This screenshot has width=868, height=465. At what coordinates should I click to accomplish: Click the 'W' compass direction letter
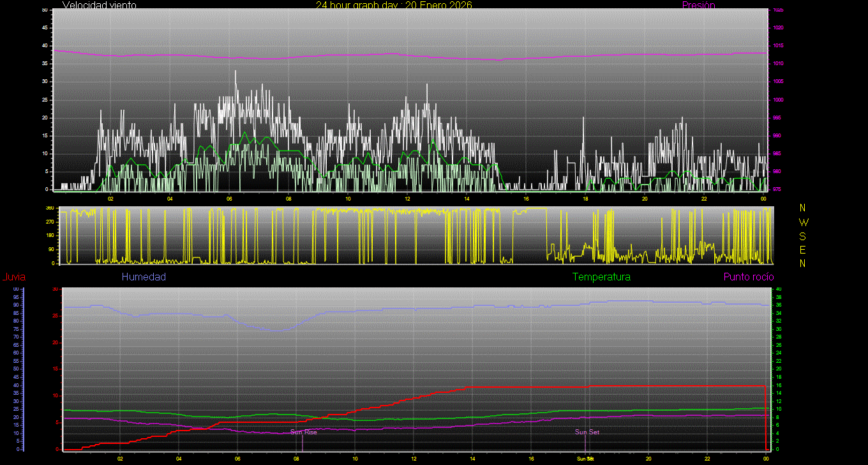coord(803,222)
